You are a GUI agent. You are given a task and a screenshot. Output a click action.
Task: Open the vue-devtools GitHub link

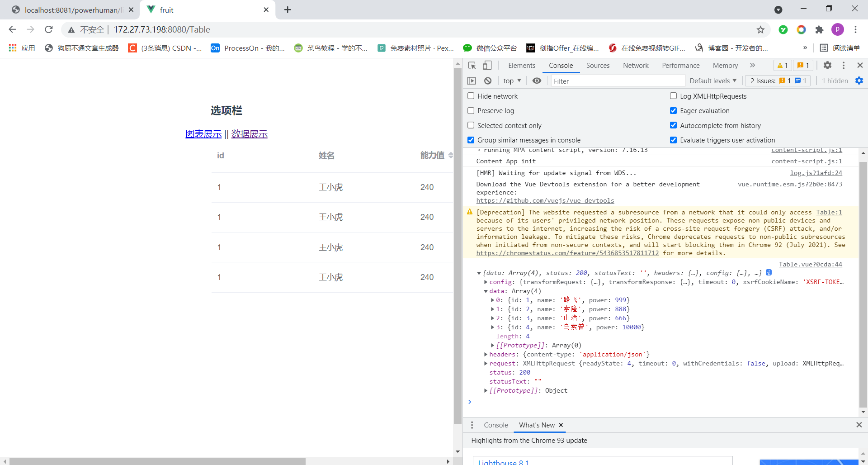pos(545,200)
